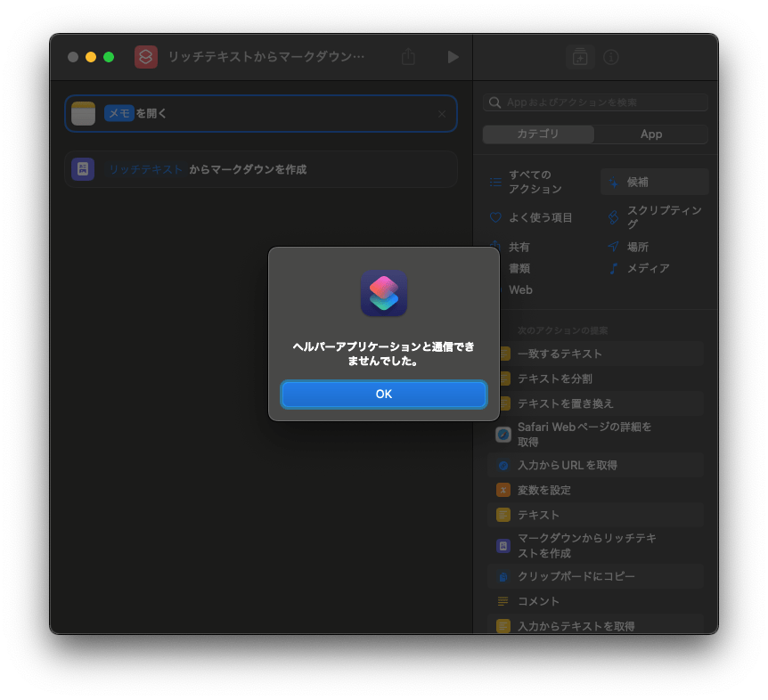Click yellow icon beside テキスト action
This screenshot has width=768, height=700.
[503, 516]
